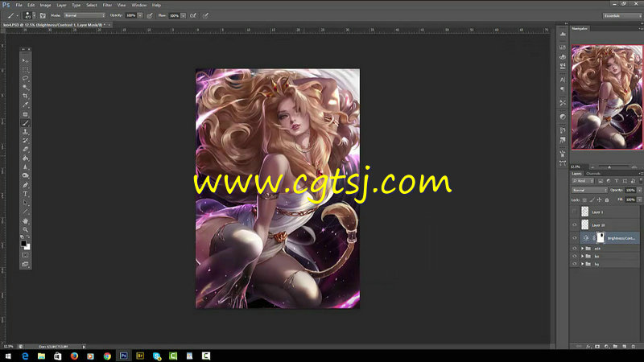Screen dimensions: 644x362
Task: Select the Move tool
Action: click(x=26, y=61)
